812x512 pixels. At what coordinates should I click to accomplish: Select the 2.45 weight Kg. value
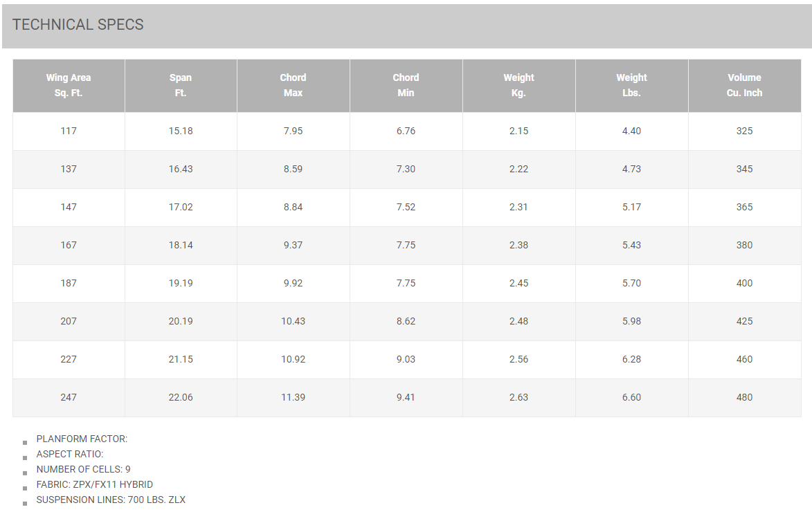[518, 283]
